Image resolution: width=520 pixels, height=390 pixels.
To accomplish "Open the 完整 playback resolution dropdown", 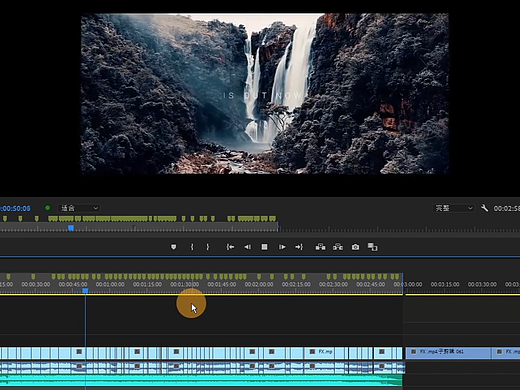I will pyautogui.click(x=453, y=208).
